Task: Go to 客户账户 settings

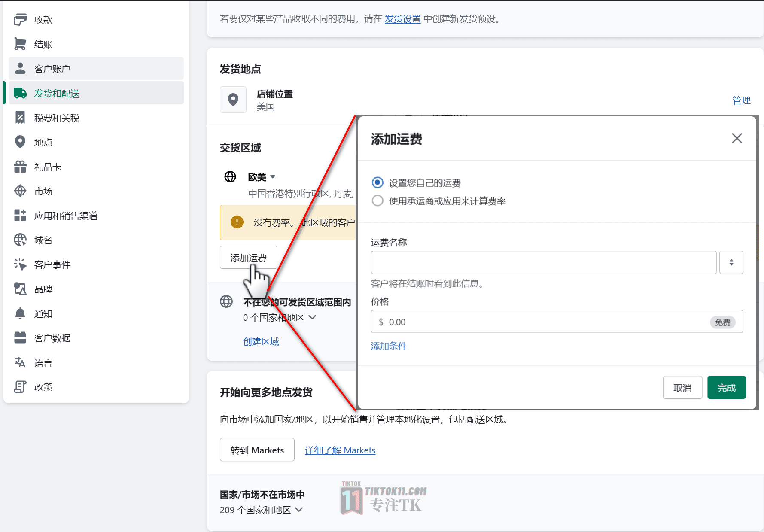Action: (96, 69)
